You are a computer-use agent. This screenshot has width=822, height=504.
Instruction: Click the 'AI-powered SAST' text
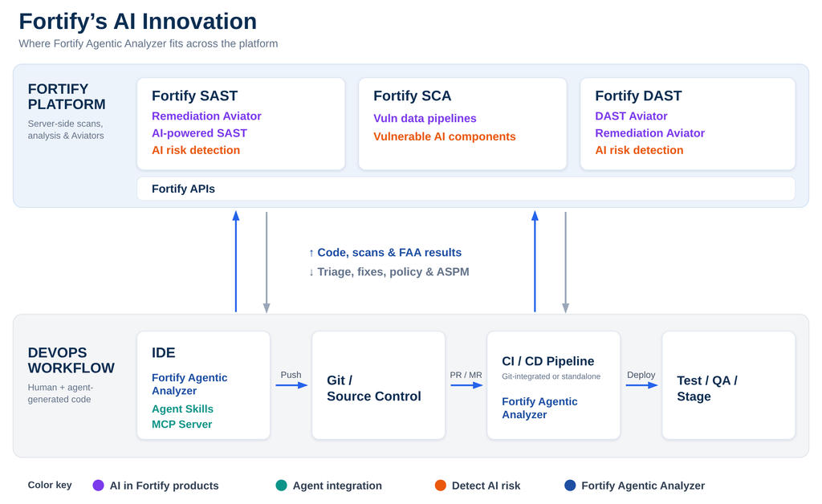click(199, 133)
